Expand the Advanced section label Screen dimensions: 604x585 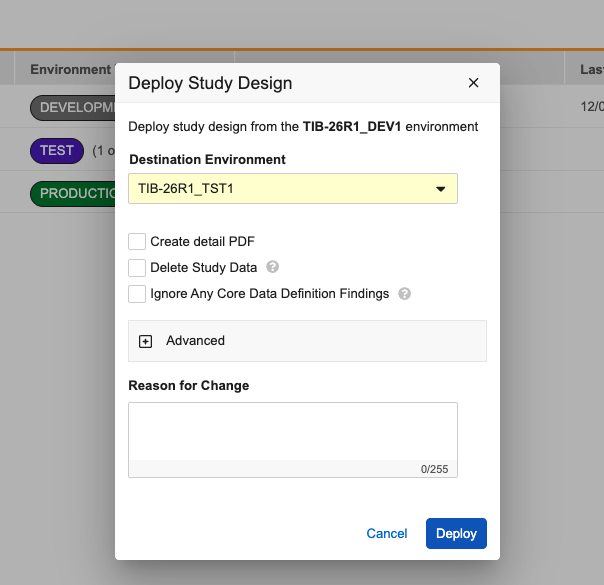pyautogui.click(x=195, y=341)
